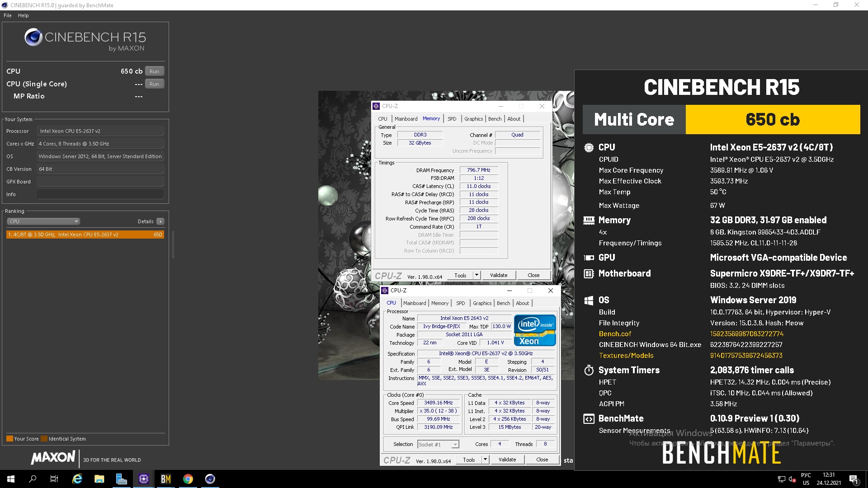Switch to CPU-Z taskbar icon
This screenshot has height=488, width=868.
144,479
